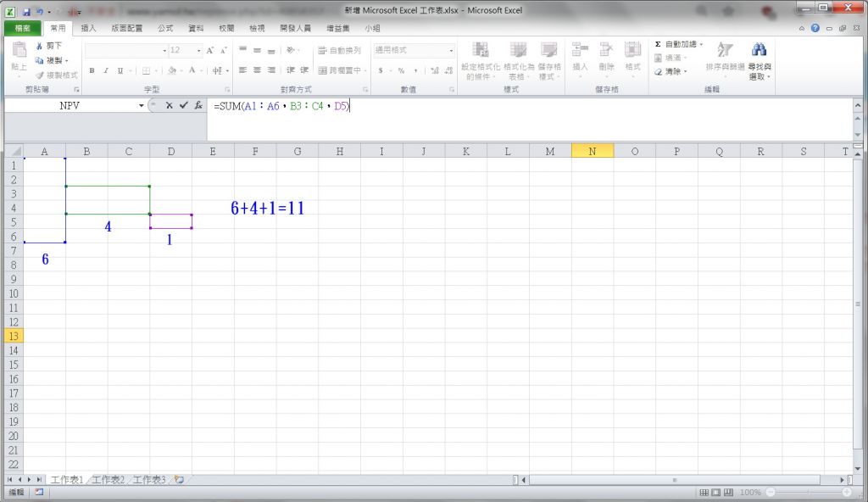
Task: Switch to Page Layout view in status bar
Action: [716, 493]
